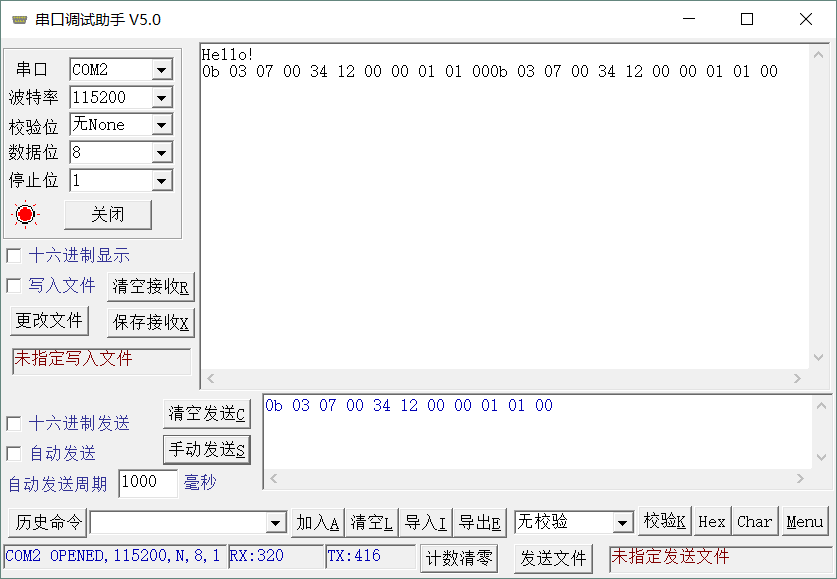Click the 关闭 button to close port
This screenshot has height=579, width=837.
tap(108, 215)
